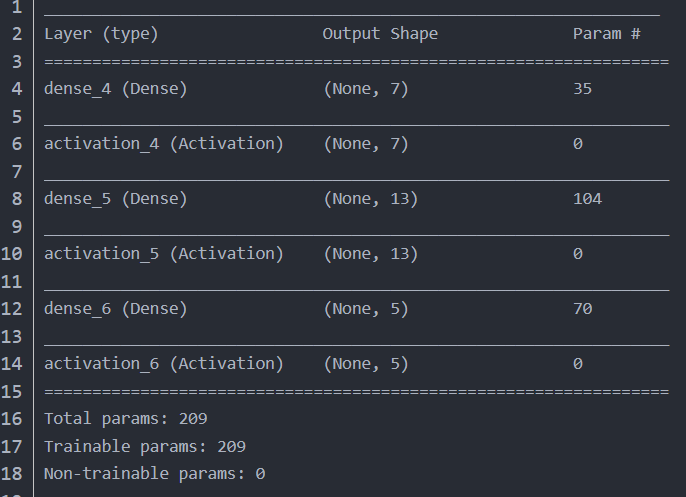Click the 'Trainable params: 209' line
The image size is (686, 497).
[145, 446]
